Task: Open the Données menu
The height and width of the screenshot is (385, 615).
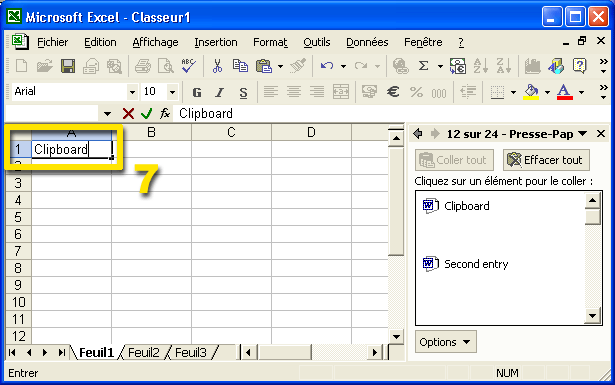Action: tap(367, 42)
